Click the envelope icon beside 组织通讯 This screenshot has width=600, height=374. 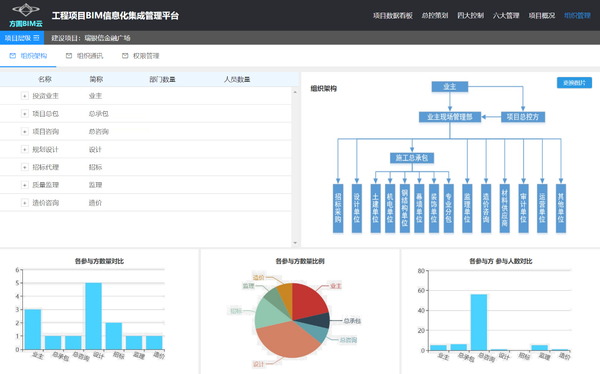tap(69, 56)
